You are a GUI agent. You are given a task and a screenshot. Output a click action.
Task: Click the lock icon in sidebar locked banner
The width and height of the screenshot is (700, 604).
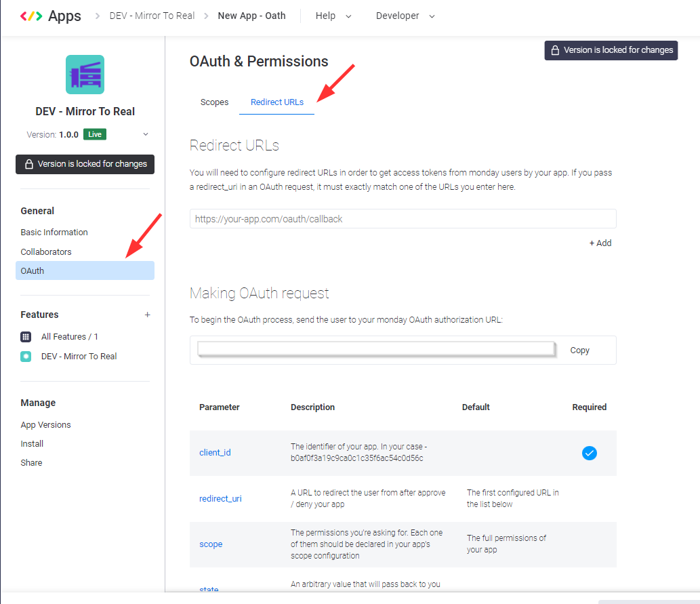(x=29, y=164)
